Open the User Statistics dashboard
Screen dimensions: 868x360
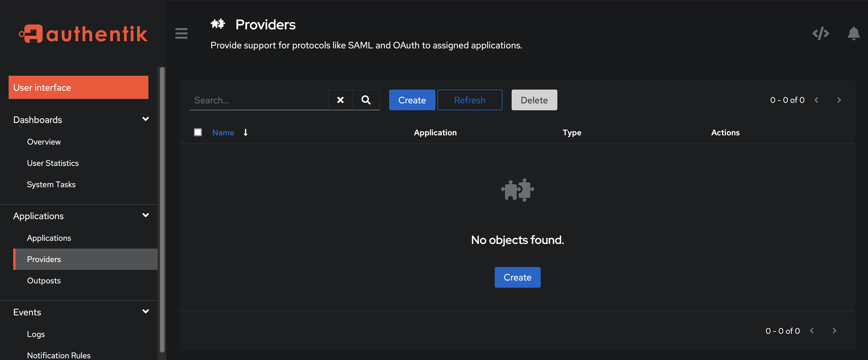[53, 163]
